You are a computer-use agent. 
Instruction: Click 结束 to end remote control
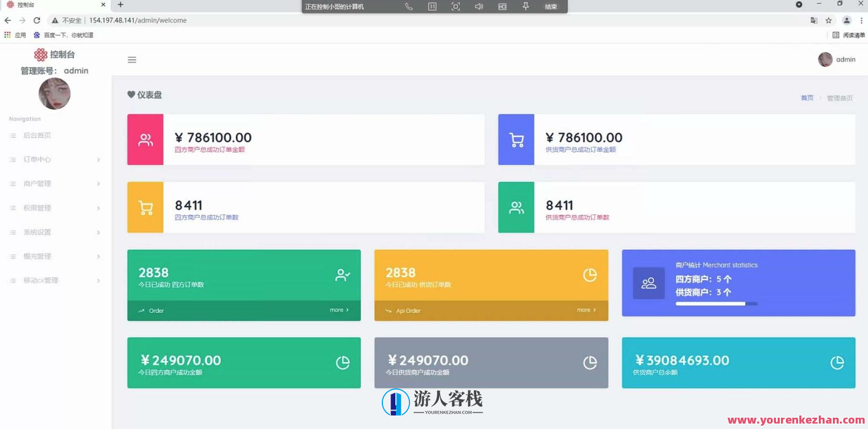(x=551, y=6)
